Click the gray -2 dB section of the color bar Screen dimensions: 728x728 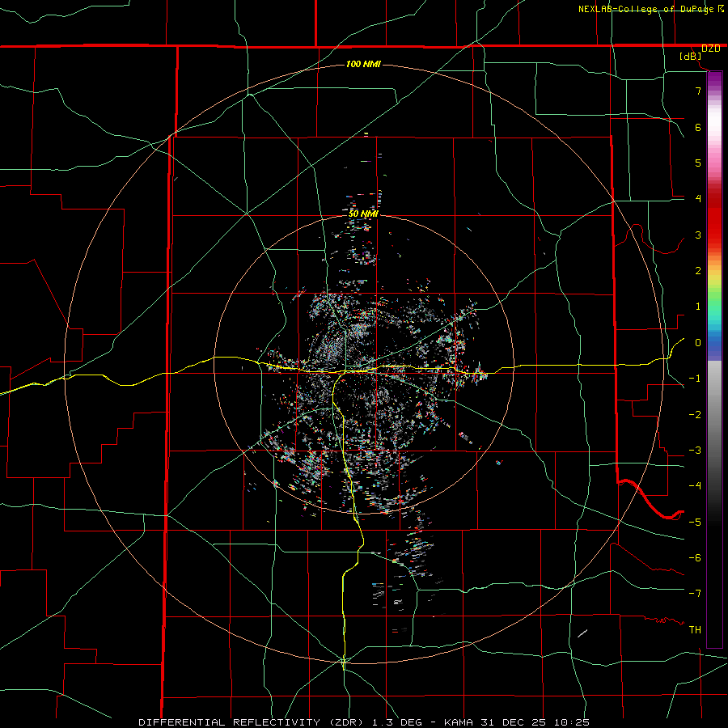[714, 415]
